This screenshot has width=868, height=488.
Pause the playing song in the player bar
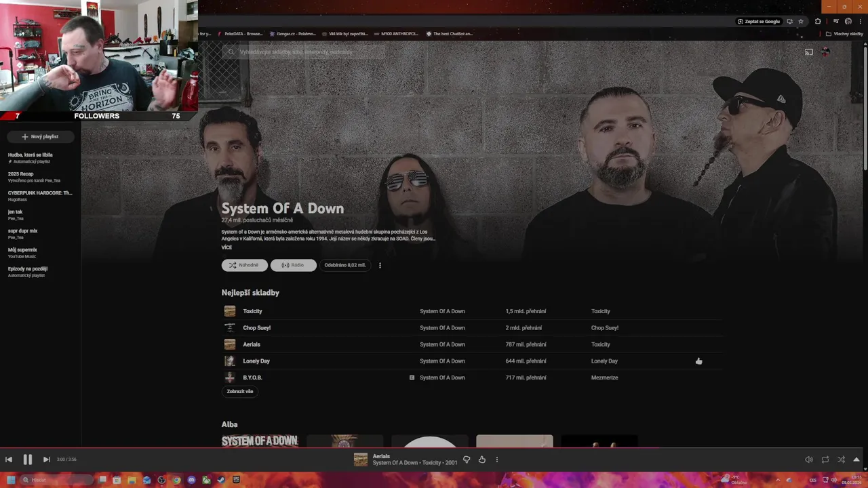coord(28,460)
